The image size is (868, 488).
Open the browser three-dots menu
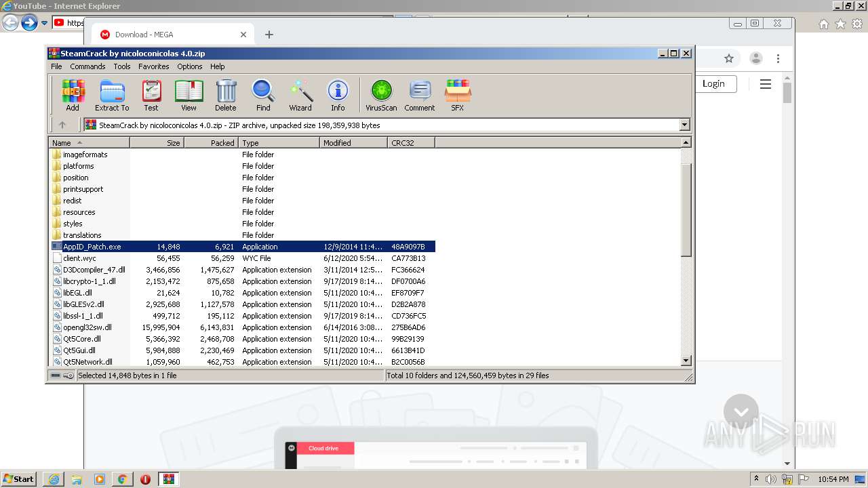(778, 58)
